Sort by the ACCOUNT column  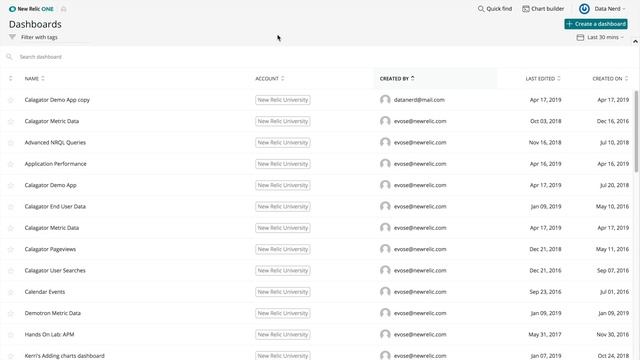click(x=270, y=78)
